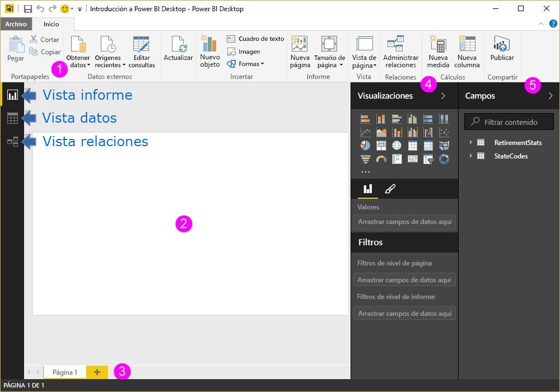Image resolution: width=560 pixels, height=392 pixels.
Task: Choose the clustered bar chart visualization
Action: pyautogui.click(x=397, y=119)
